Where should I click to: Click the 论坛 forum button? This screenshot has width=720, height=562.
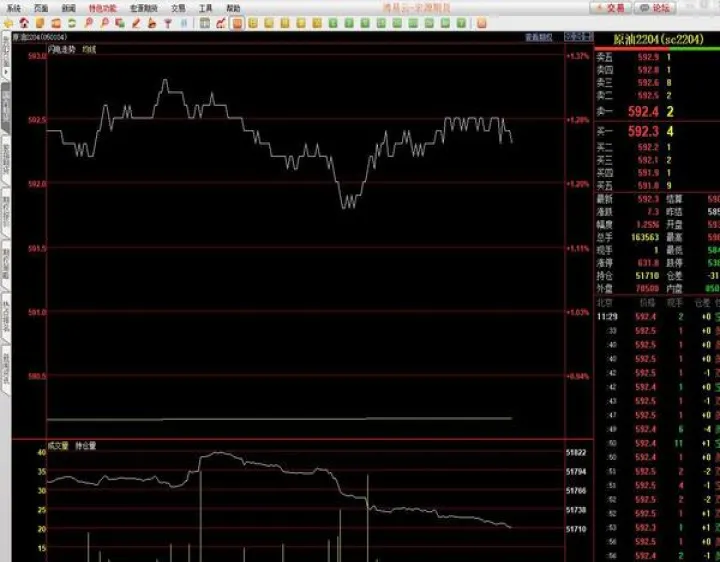click(x=654, y=7)
